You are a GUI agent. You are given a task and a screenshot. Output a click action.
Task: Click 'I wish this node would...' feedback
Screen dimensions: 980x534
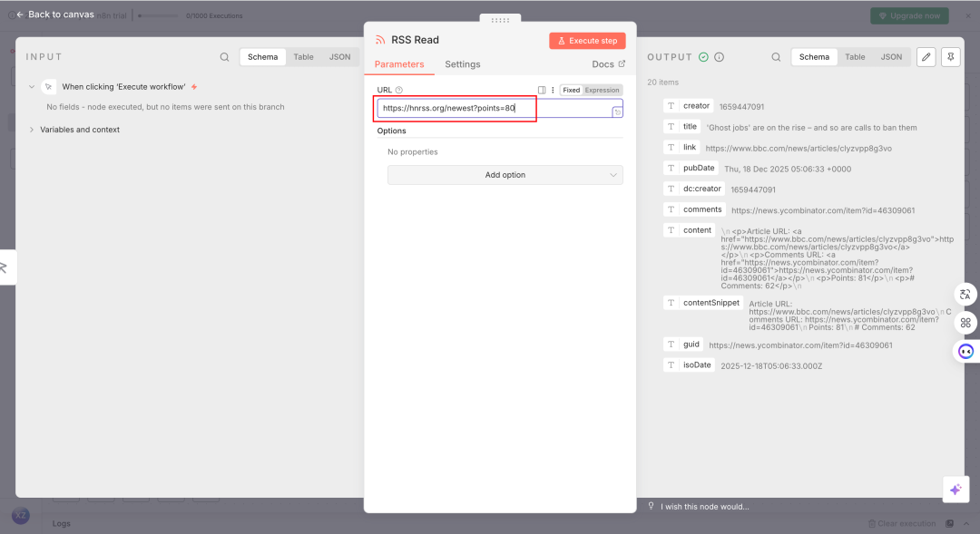pyautogui.click(x=704, y=507)
